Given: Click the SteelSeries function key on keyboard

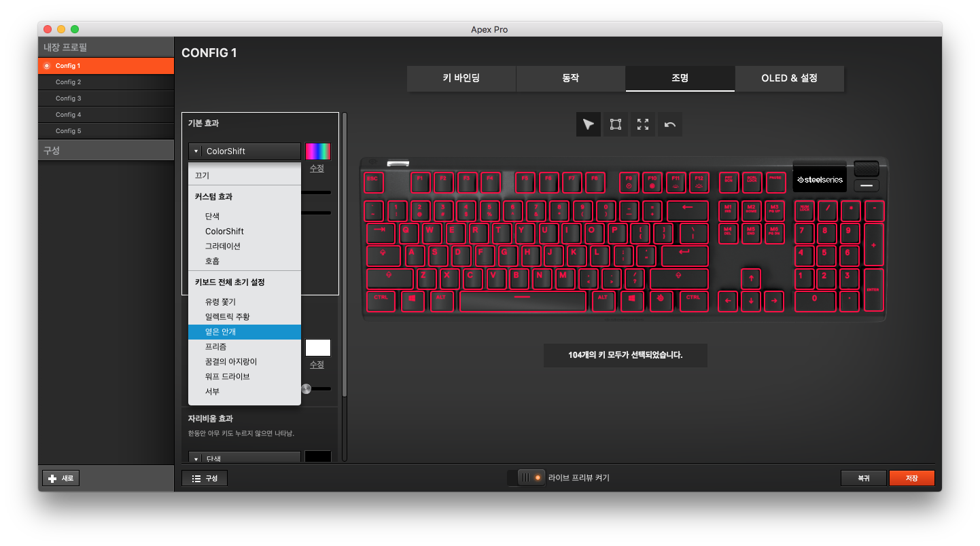Looking at the screenshot, I should (x=660, y=301).
